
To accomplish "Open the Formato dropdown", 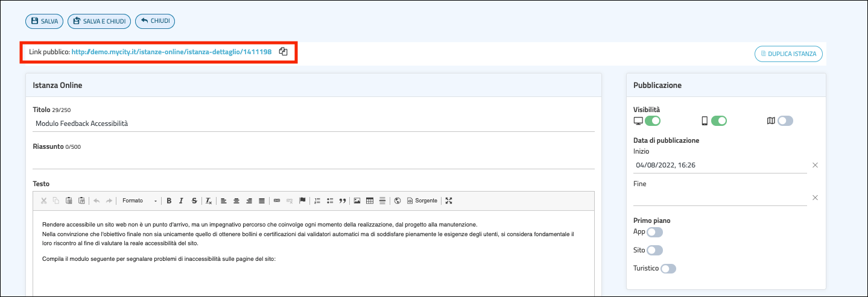I will [x=139, y=201].
